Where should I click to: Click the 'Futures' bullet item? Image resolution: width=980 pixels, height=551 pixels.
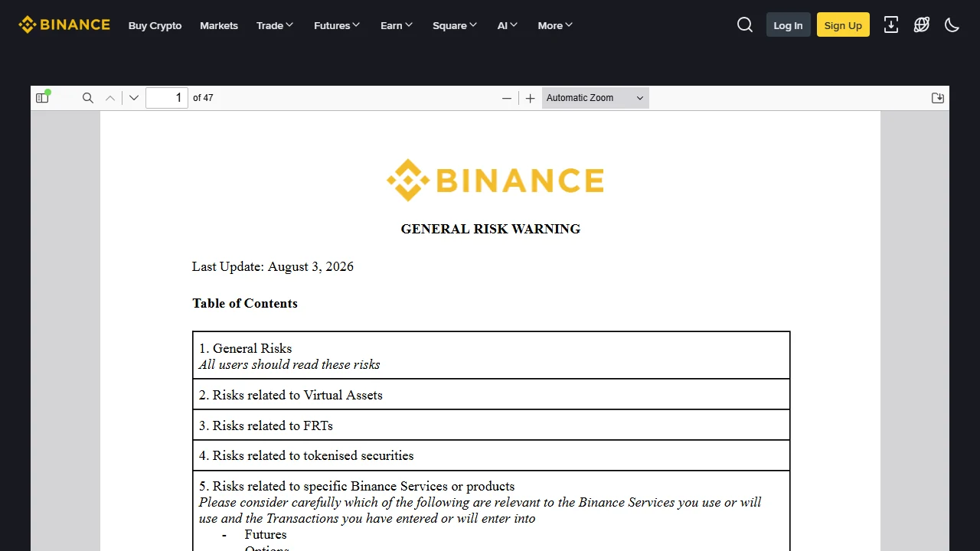tap(266, 534)
